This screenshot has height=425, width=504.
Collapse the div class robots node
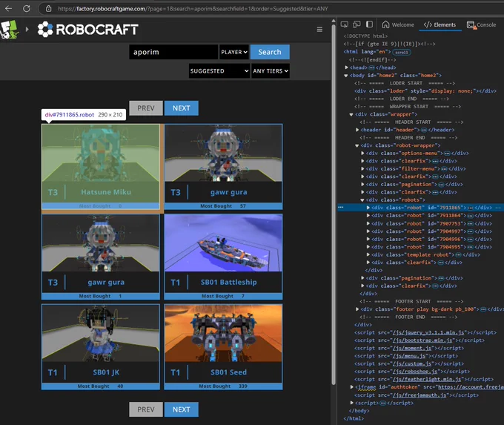point(362,200)
